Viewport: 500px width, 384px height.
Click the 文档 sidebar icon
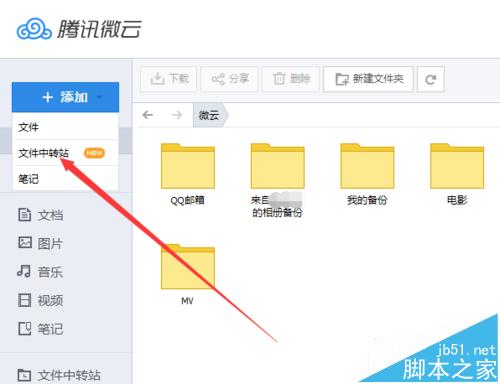[x=24, y=215]
